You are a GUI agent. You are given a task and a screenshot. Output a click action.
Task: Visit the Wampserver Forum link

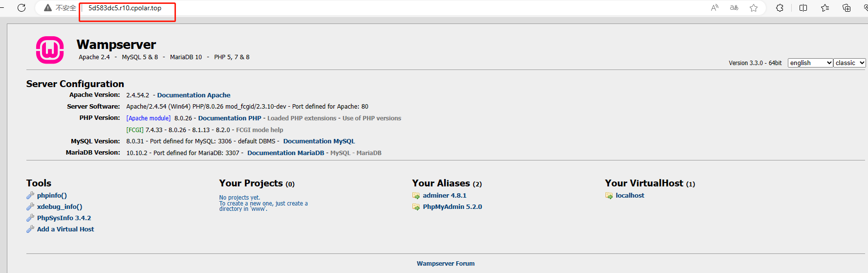[x=446, y=263]
